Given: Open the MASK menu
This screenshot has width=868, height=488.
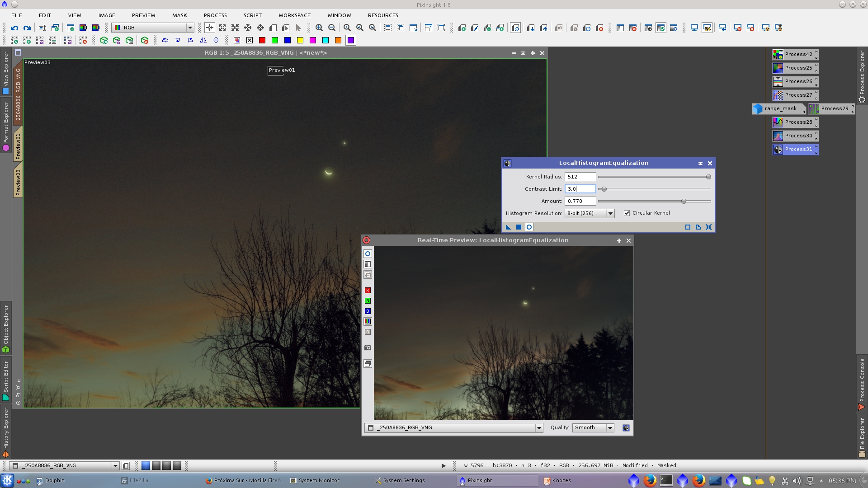Looking at the screenshot, I should coord(179,15).
